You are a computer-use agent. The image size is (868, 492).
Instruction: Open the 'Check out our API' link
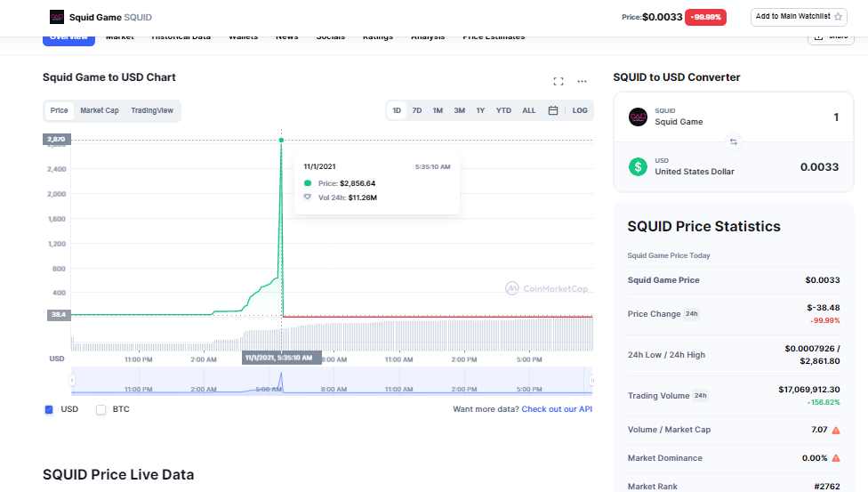point(557,409)
